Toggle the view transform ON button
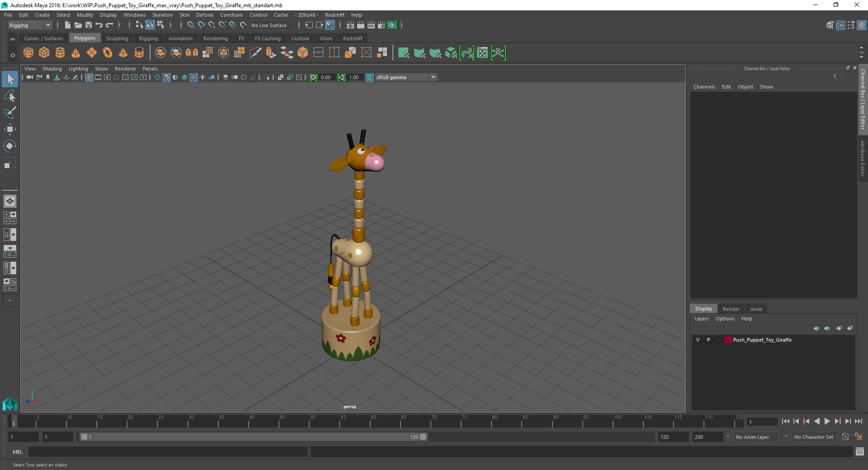868x470 pixels. tap(369, 77)
